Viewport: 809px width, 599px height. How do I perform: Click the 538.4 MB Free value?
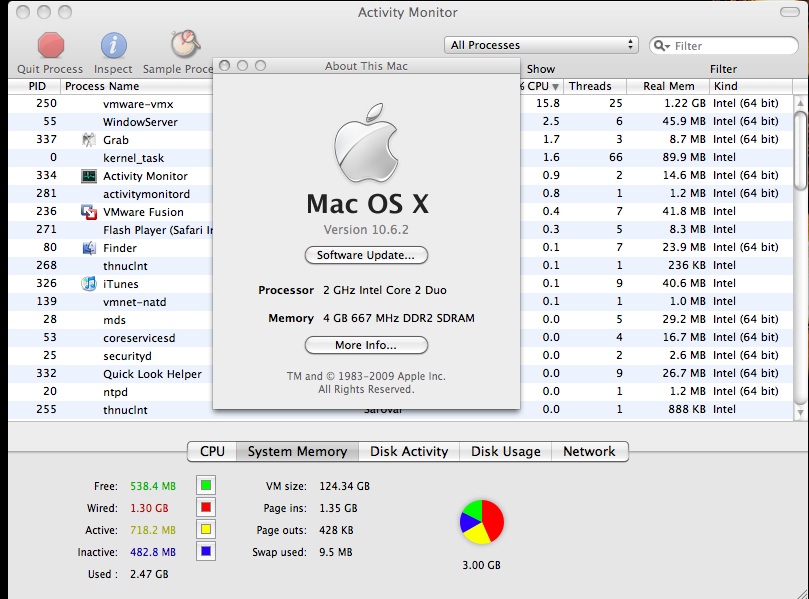(153, 486)
